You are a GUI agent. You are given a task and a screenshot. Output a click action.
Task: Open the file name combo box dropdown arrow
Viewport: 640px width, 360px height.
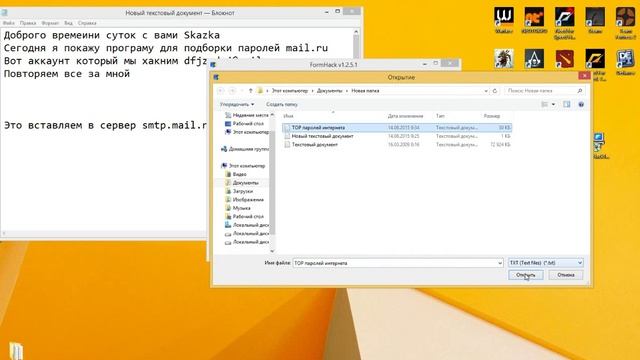pos(500,263)
